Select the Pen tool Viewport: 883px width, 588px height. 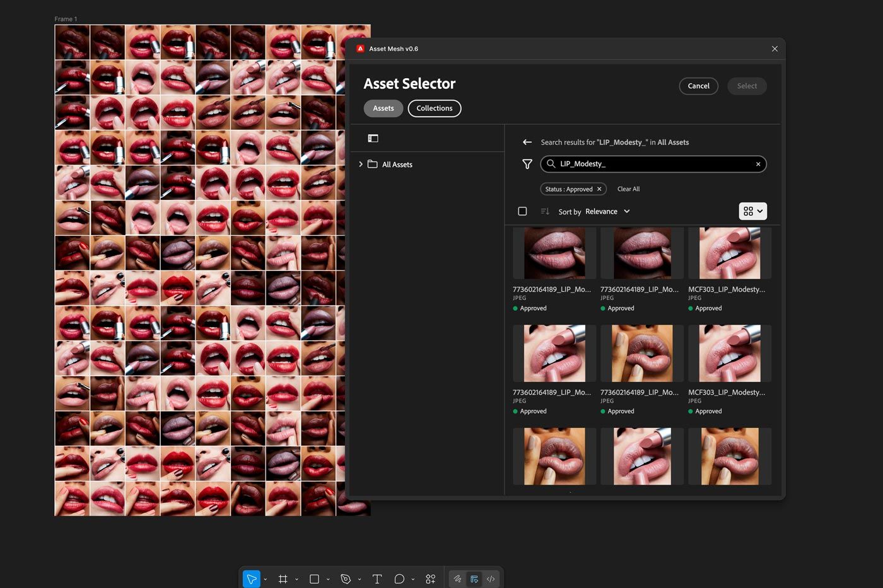(x=346, y=579)
